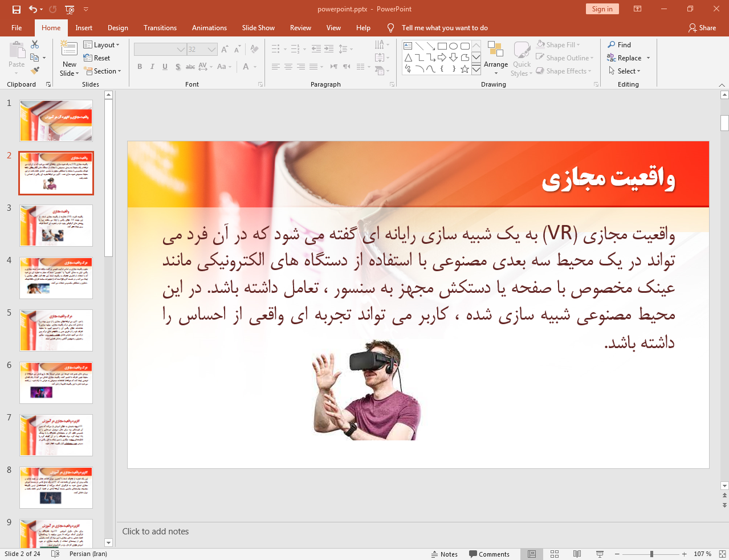This screenshot has width=729, height=560.
Task: Click the Cut scissors icon
Action: (35, 44)
